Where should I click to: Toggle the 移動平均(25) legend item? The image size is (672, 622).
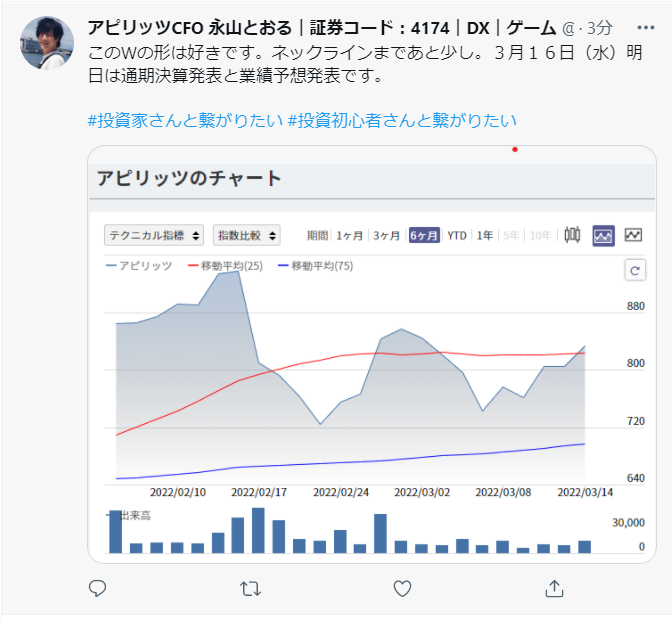tap(225, 266)
